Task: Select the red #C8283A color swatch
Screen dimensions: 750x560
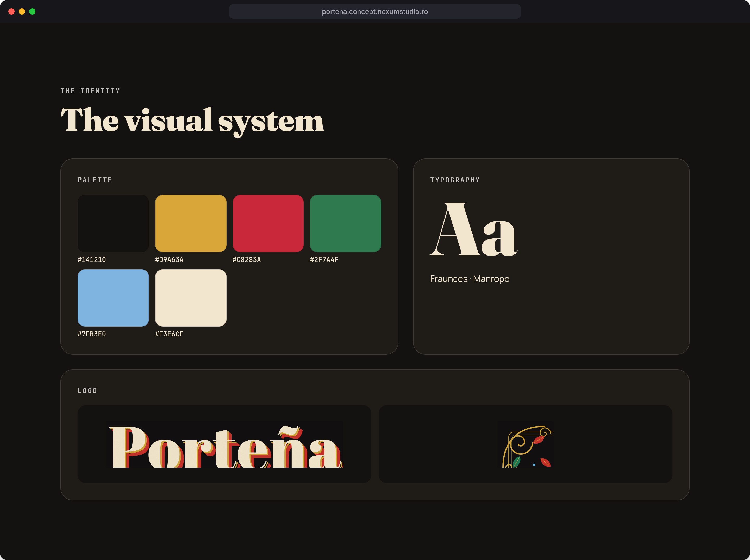Action: point(268,223)
